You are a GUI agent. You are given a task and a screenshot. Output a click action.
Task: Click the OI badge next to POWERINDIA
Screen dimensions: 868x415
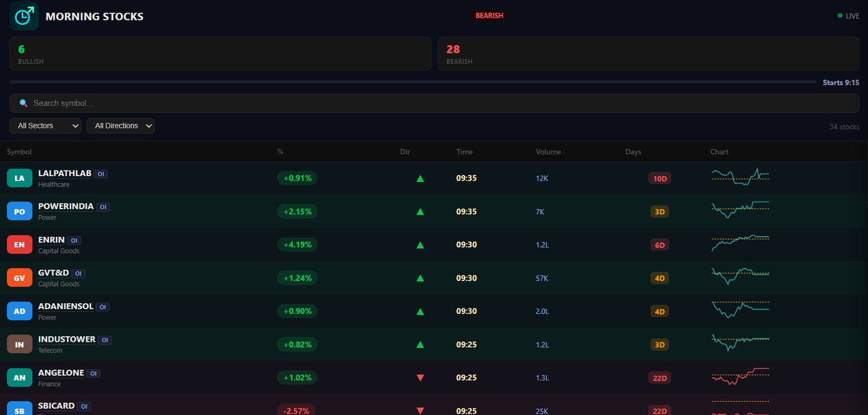pyautogui.click(x=103, y=207)
